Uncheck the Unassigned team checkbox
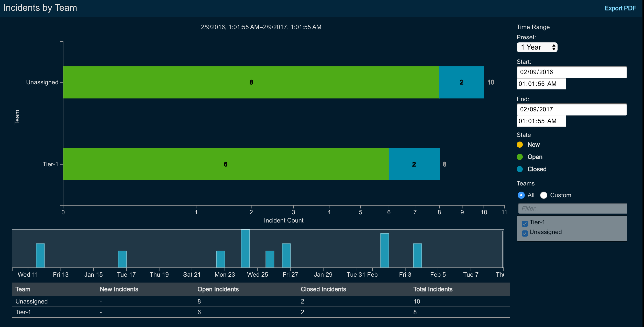This screenshot has width=644, height=327. (x=525, y=233)
